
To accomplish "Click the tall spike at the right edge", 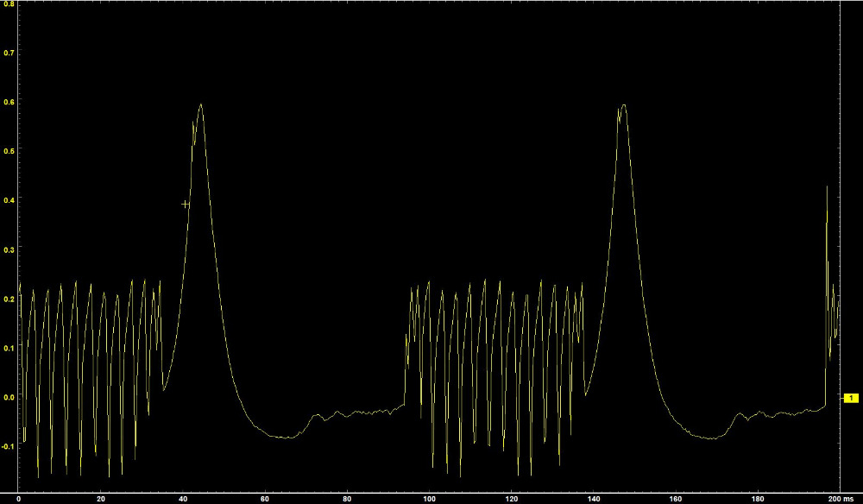I will (x=827, y=187).
